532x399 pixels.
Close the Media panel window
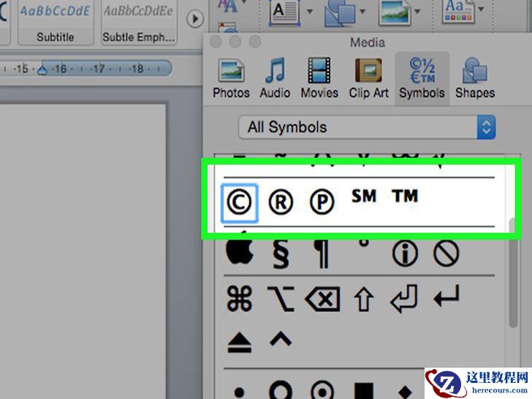point(216,42)
